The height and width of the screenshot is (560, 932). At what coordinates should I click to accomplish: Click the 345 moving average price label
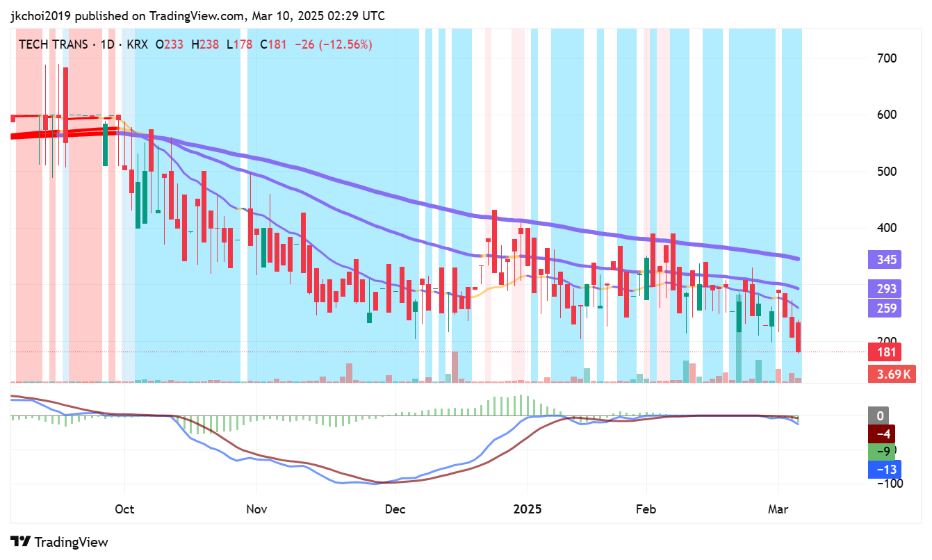point(886,261)
